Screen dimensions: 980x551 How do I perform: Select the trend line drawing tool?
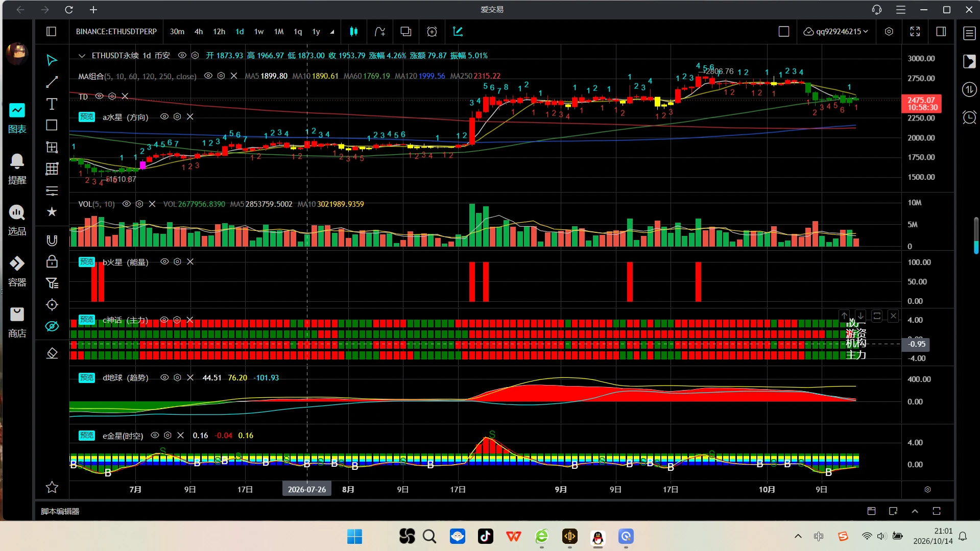(x=52, y=82)
